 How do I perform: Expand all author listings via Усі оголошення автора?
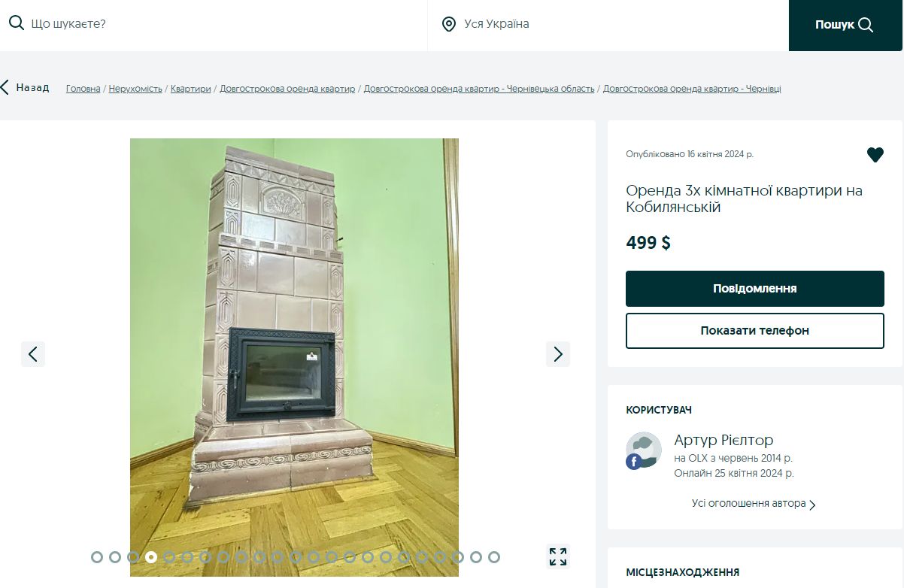pyautogui.click(x=754, y=504)
